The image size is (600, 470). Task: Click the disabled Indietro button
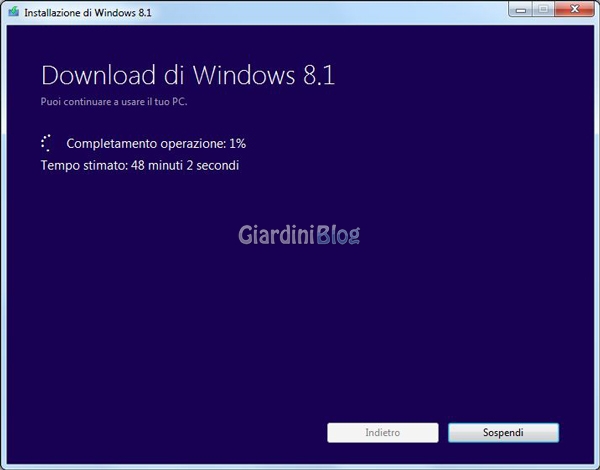coord(383,432)
